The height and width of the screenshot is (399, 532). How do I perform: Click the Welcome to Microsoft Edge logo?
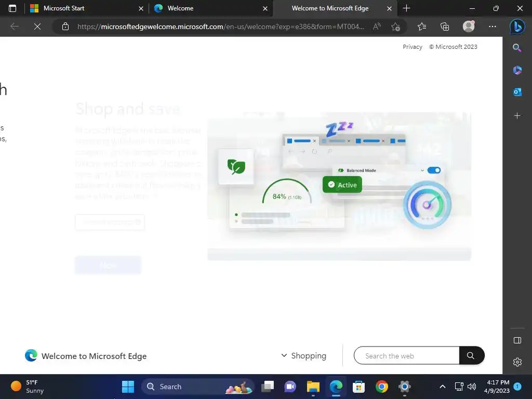click(x=86, y=355)
